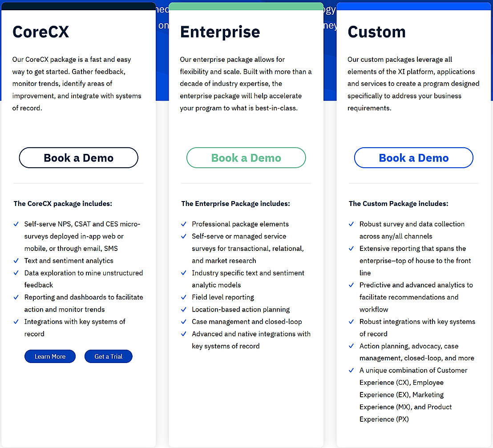The image size is (493, 448).
Task: Click the CoreCX description paragraph
Action: (x=77, y=84)
